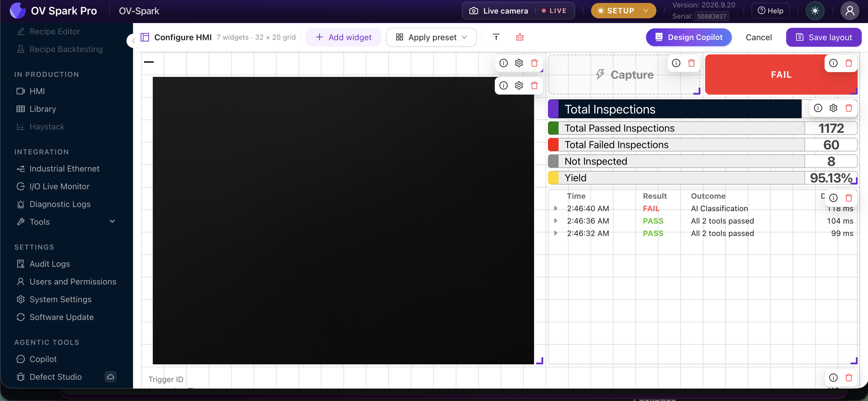Expand the 2:46:40 AM FAIL row
The width and height of the screenshot is (868, 401).
[x=556, y=208]
